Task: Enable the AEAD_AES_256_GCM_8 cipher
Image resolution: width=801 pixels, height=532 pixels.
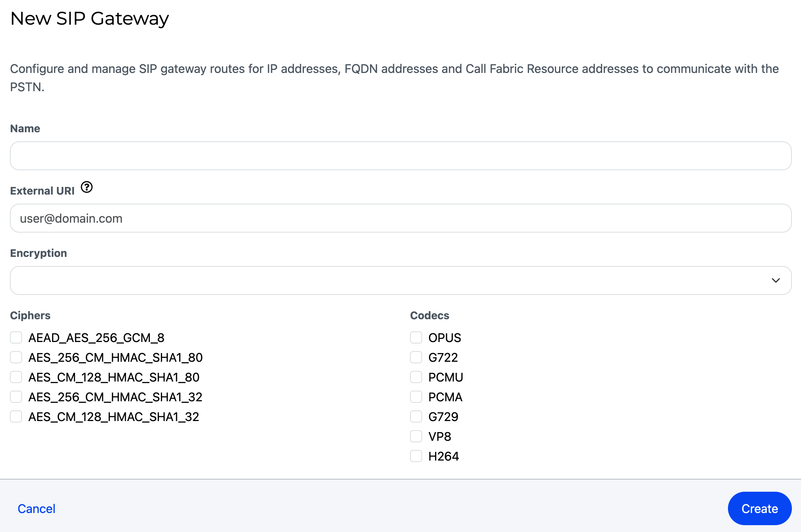Action: [16, 337]
